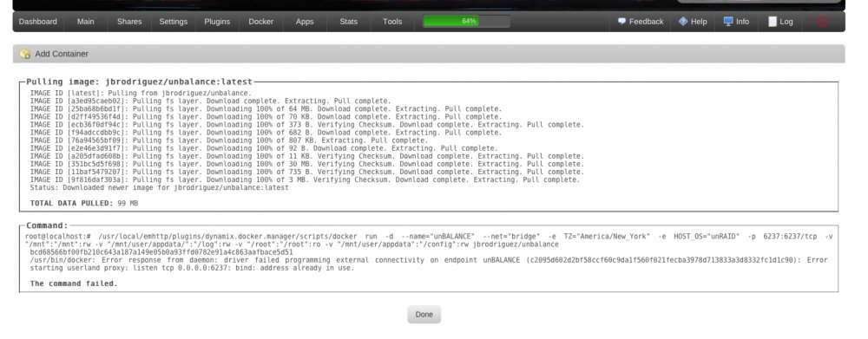
Task: Click 'TOTAL DATA PULLED: 99 MB' text
Action: point(84,204)
